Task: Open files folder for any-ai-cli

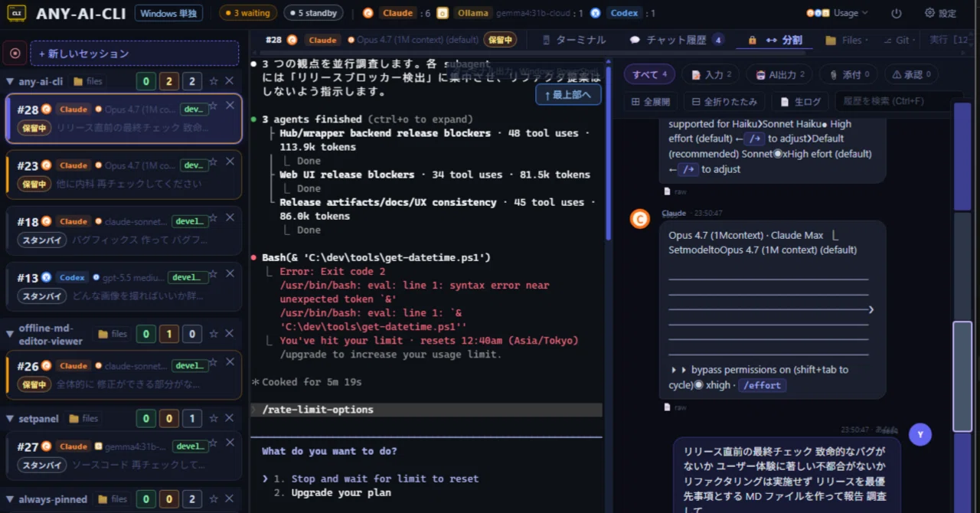Action: [89, 81]
